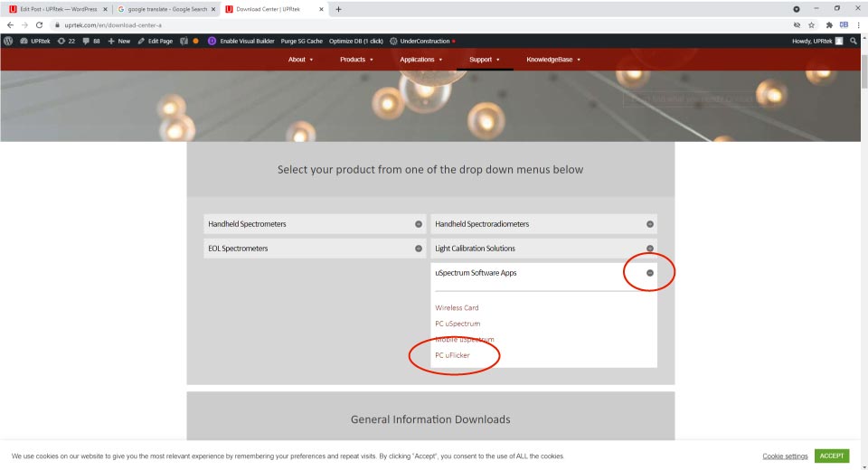View 22 pending updates

click(66, 41)
